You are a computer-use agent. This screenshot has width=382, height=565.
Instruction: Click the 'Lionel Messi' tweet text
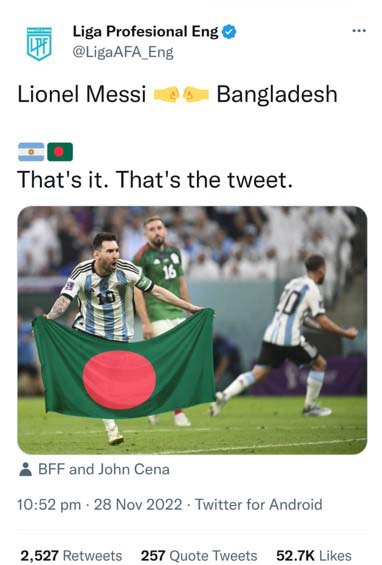click(82, 94)
